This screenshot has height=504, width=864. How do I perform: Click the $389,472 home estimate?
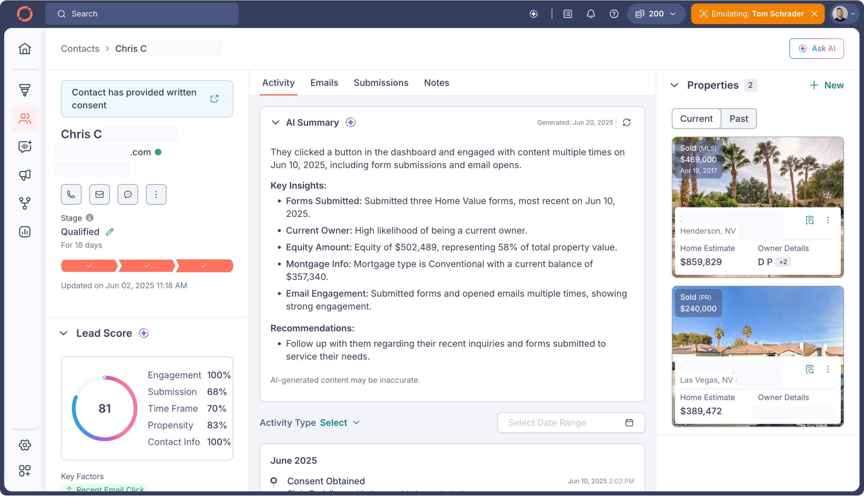701,411
